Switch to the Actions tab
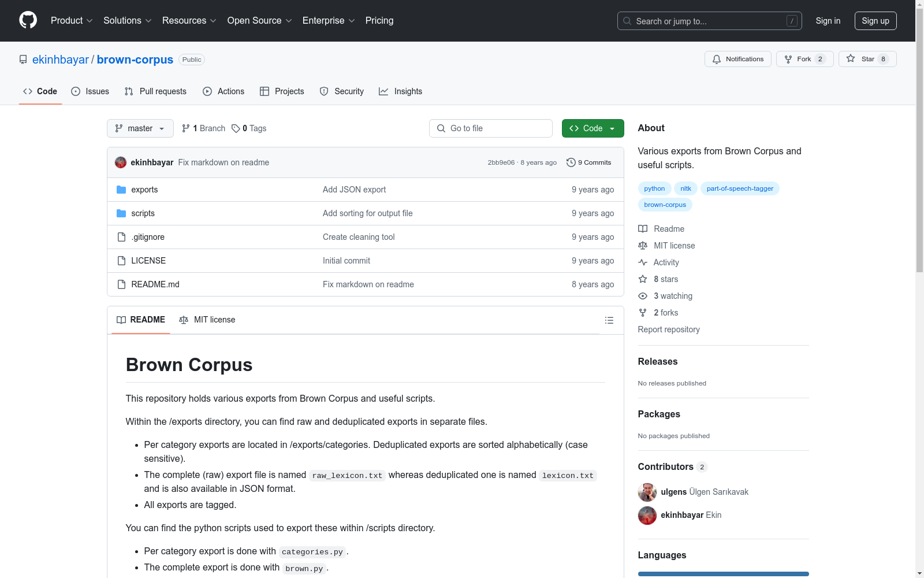The image size is (924, 578). (x=223, y=91)
